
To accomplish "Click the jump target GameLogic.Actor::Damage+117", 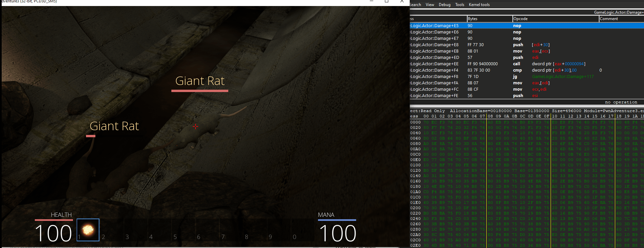I will pyautogui.click(x=563, y=77).
